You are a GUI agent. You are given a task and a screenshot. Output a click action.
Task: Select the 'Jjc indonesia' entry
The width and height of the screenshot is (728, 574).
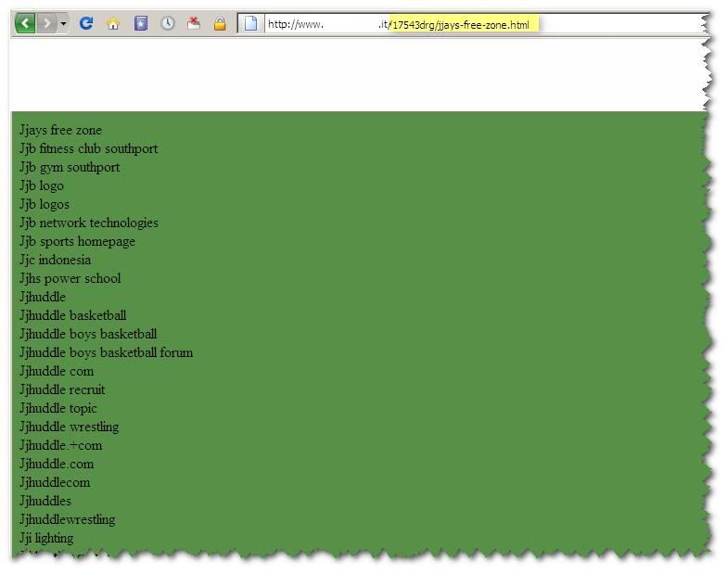pyautogui.click(x=55, y=260)
